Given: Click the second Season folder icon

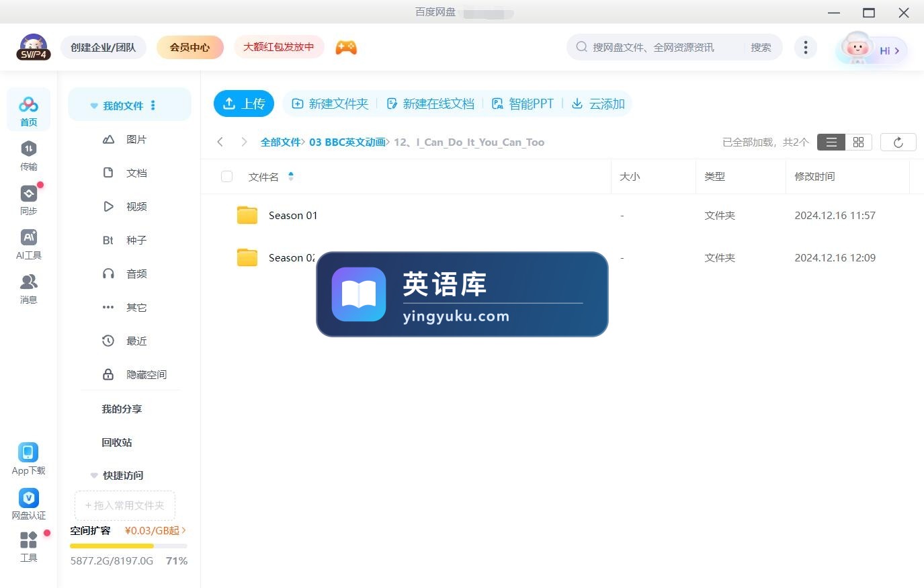Looking at the screenshot, I should click(x=247, y=257).
